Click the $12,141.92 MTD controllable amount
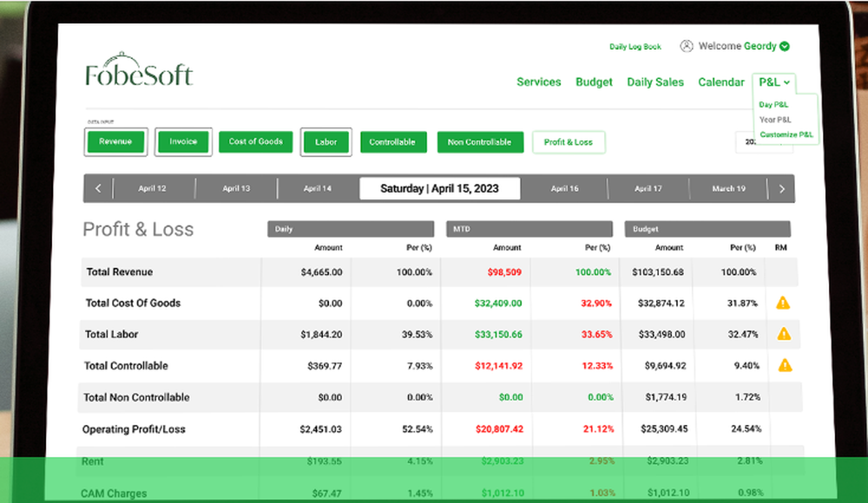 (x=499, y=366)
